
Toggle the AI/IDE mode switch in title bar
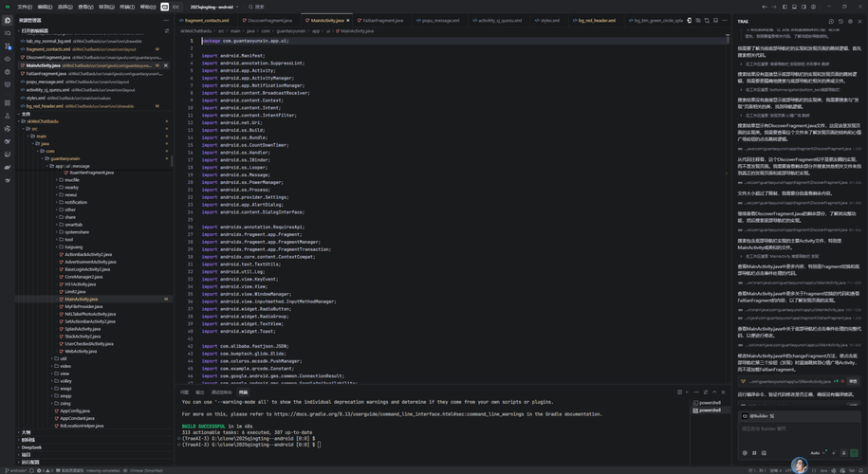(x=170, y=7)
